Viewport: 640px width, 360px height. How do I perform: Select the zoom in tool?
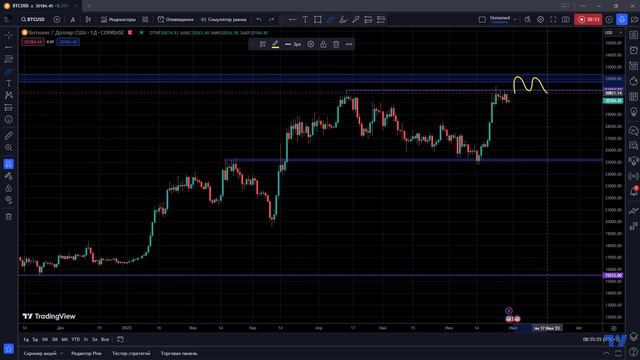(x=9, y=148)
